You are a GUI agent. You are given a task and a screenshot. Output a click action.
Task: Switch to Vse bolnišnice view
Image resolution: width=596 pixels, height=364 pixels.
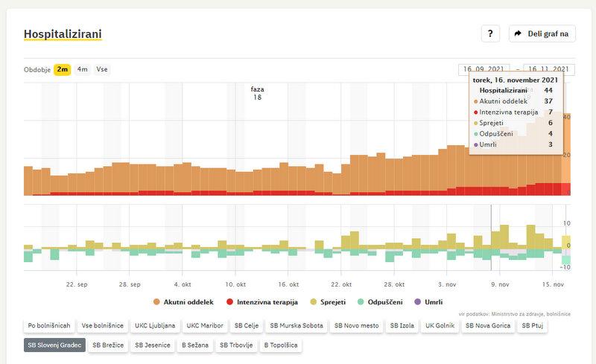tap(102, 325)
